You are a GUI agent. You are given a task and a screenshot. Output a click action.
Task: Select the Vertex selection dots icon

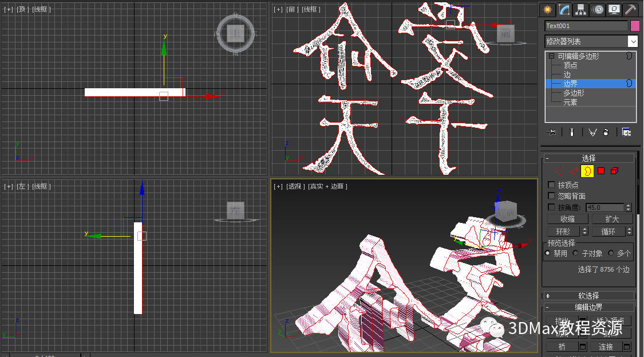[x=559, y=171]
